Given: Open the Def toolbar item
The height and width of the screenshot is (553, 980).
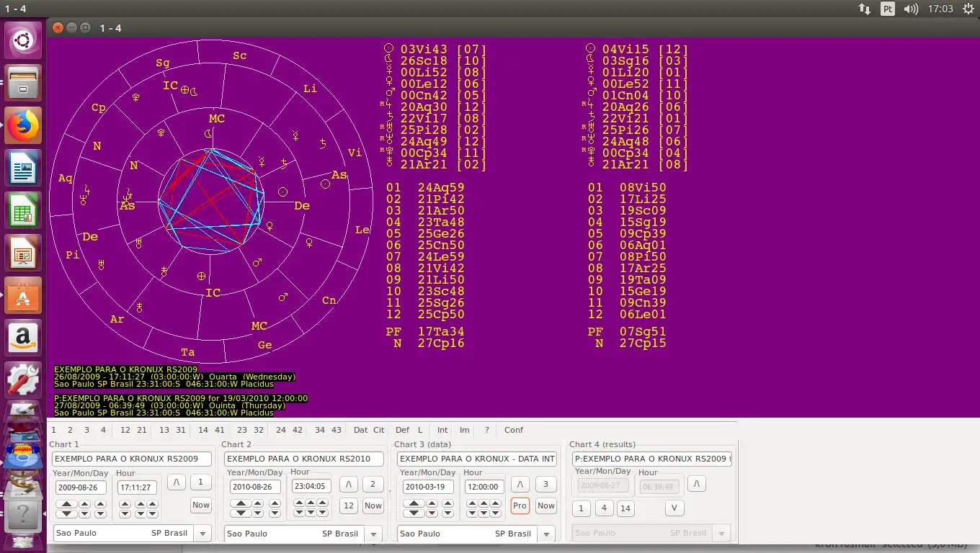Looking at the screenshot, I should (402, 430).
